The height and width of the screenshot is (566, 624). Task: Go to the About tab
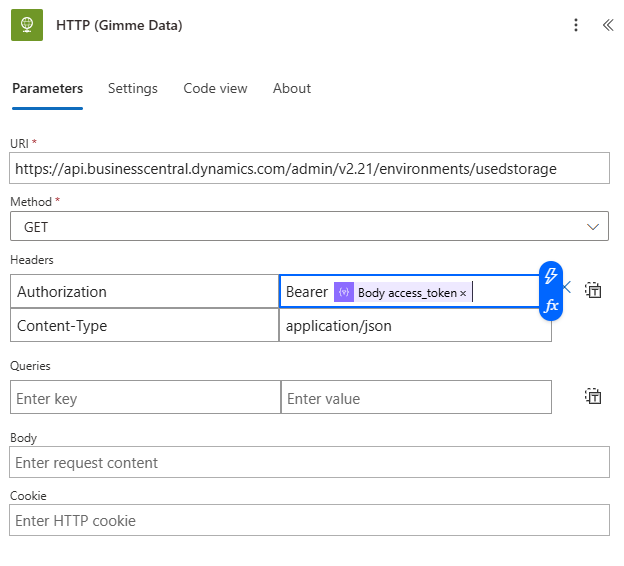coord(292,88)
